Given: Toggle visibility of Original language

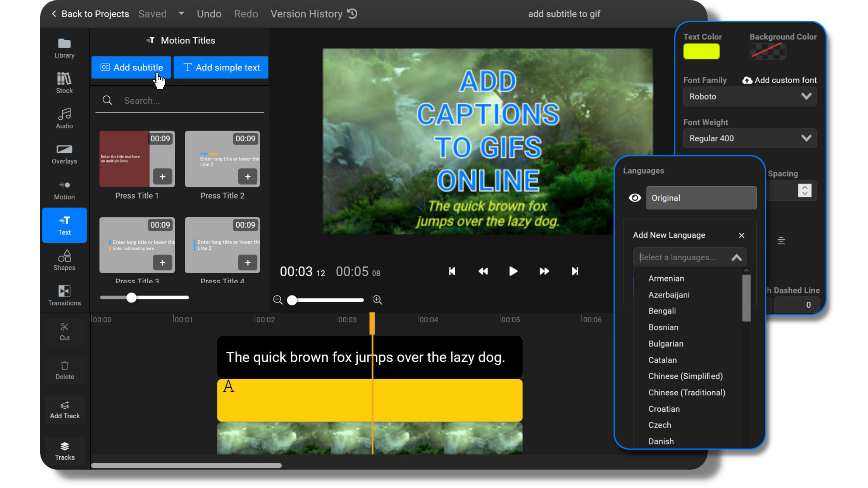Looking at the screenshot, I should pyautogui.click(x=635, y=198).
